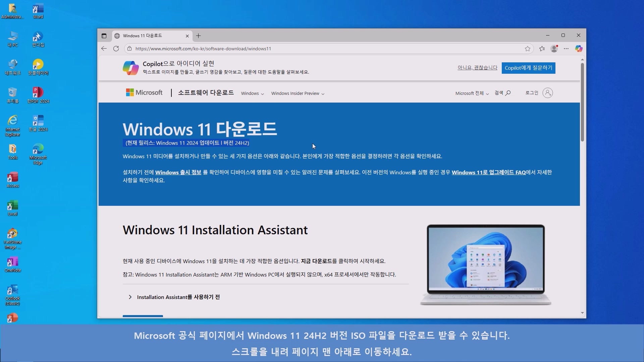
Task: Open the Windows 출시 정보 link
Action: pyautogui.click(x=178, y=172)
